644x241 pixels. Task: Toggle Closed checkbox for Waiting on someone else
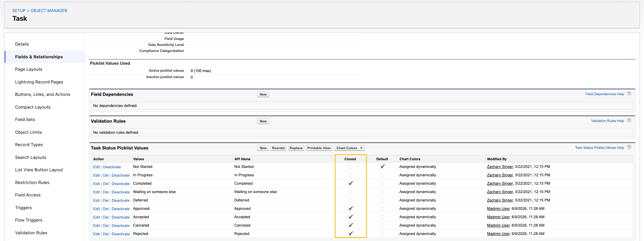click(x=350, y=192)
